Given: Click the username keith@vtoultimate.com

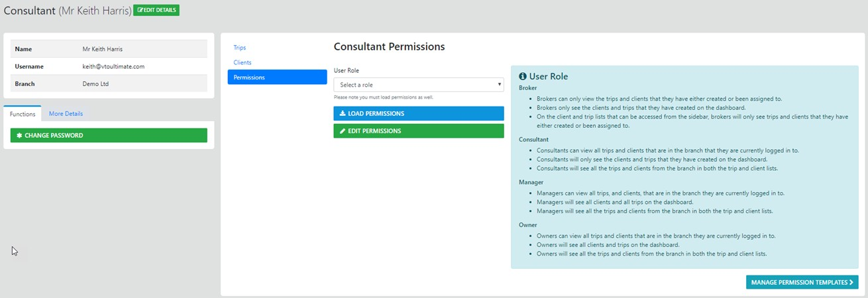Looking at the screenshot, I should [x=113, y=66].
